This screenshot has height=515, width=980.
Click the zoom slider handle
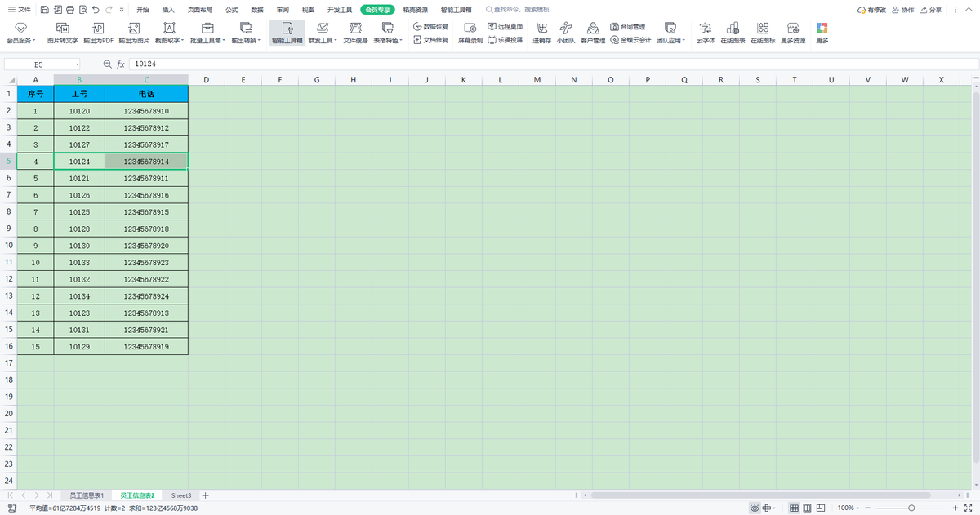click(913, 508)
